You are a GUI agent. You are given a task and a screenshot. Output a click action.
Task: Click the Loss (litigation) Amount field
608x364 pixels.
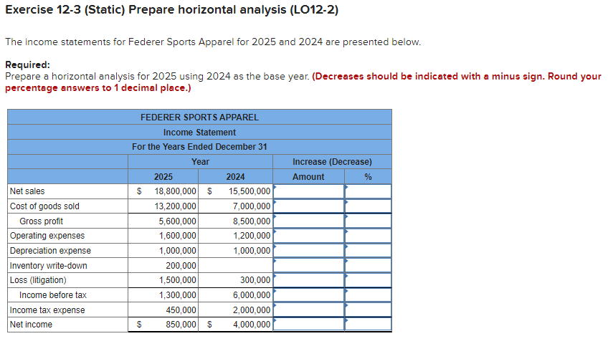(308, 280)
